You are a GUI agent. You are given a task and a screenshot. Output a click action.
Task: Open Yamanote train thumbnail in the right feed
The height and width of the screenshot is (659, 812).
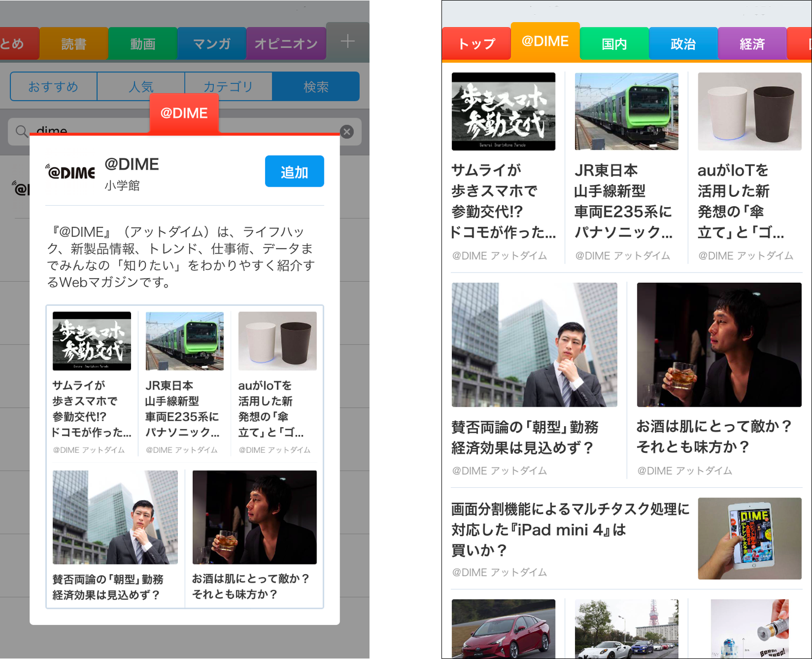click(x=626, y=112)
